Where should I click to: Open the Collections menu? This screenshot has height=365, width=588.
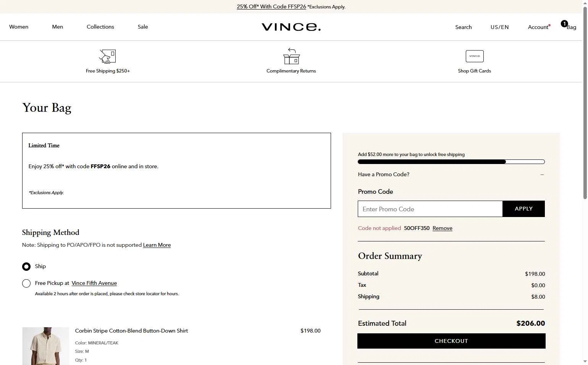(100, 27)
